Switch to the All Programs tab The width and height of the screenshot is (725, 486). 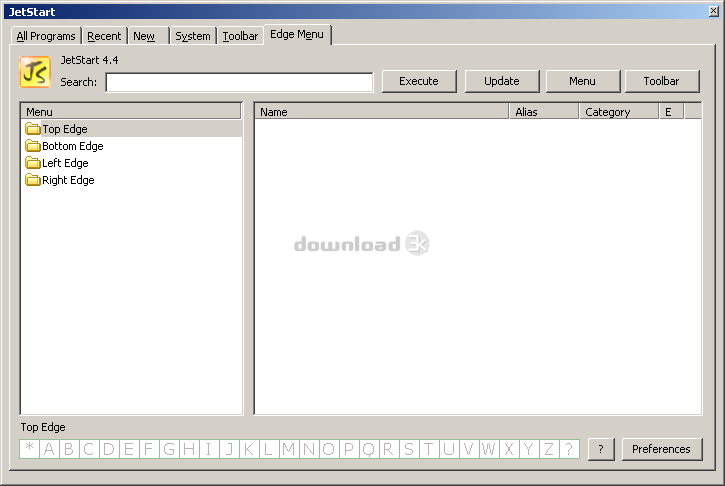tap(46, 36)
